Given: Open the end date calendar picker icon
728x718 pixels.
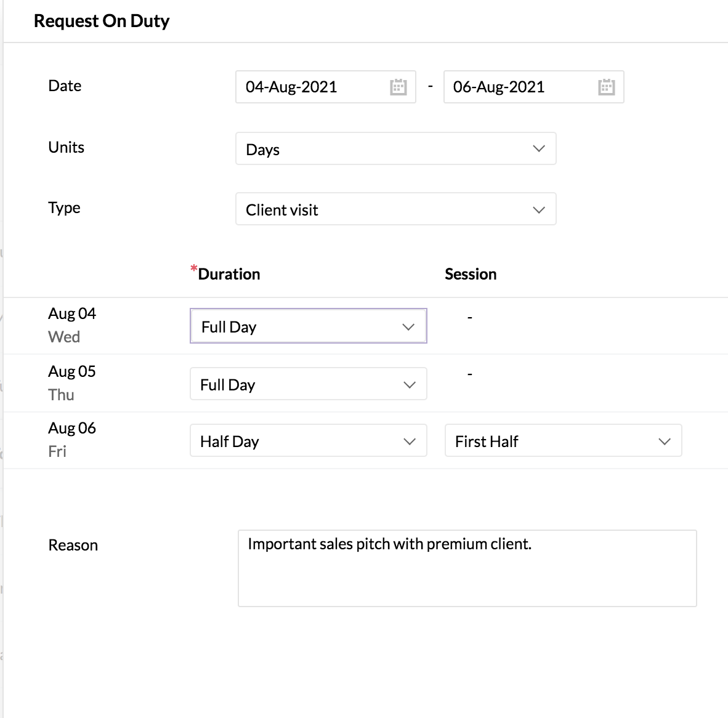Looking at the screenshot, I should [x=607, y=87].
